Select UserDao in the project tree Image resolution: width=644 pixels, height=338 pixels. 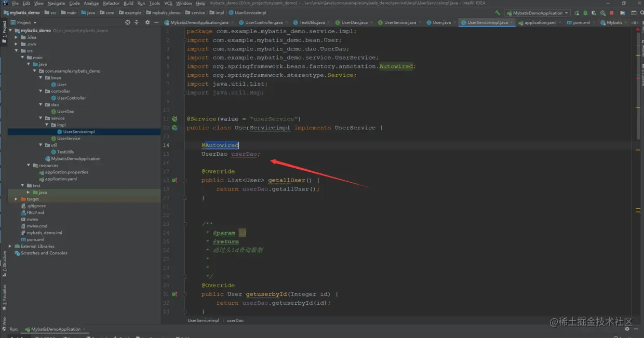coord(65,112)
